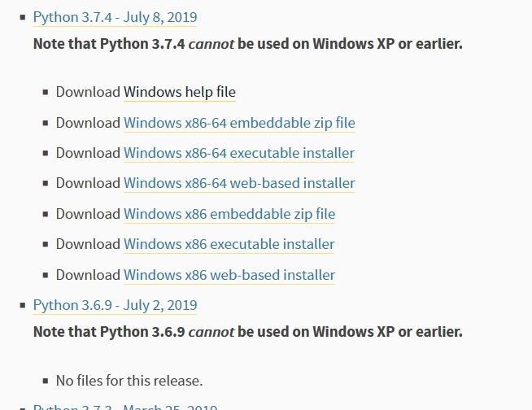This screenshot has width=532, height=410.
Task: Click the bullet before "No files for this release"
Action: point(46,380)
